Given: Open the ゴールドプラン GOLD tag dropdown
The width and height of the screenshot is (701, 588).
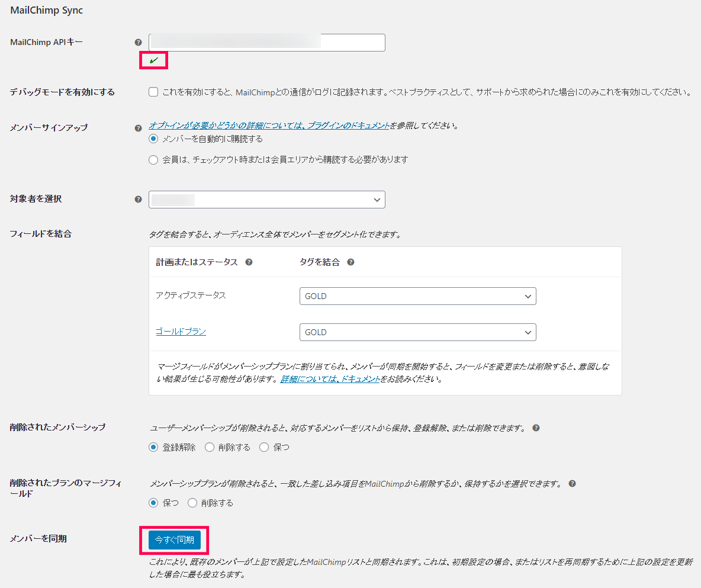Looking at the screenshot, I should pos(417,332).
